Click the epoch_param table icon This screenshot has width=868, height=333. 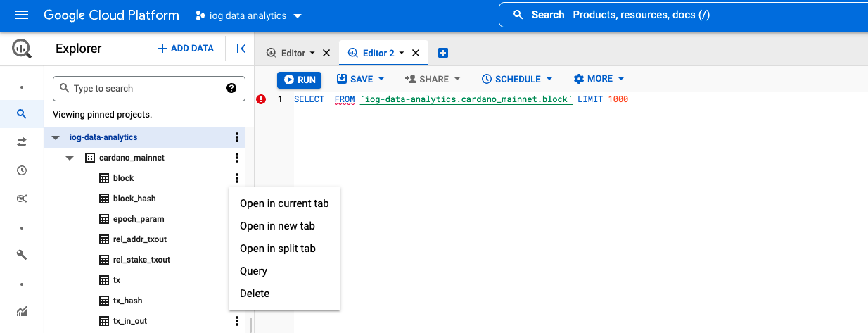tap(104, 219)
